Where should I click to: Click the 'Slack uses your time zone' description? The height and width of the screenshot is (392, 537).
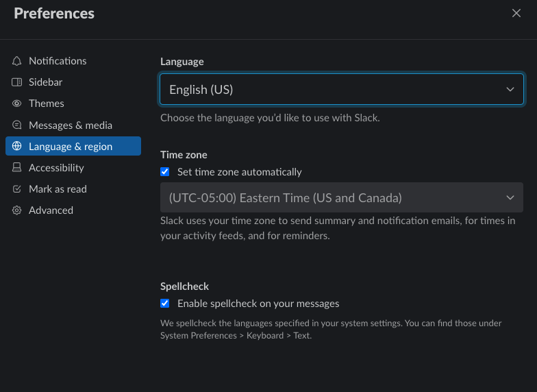338,228
